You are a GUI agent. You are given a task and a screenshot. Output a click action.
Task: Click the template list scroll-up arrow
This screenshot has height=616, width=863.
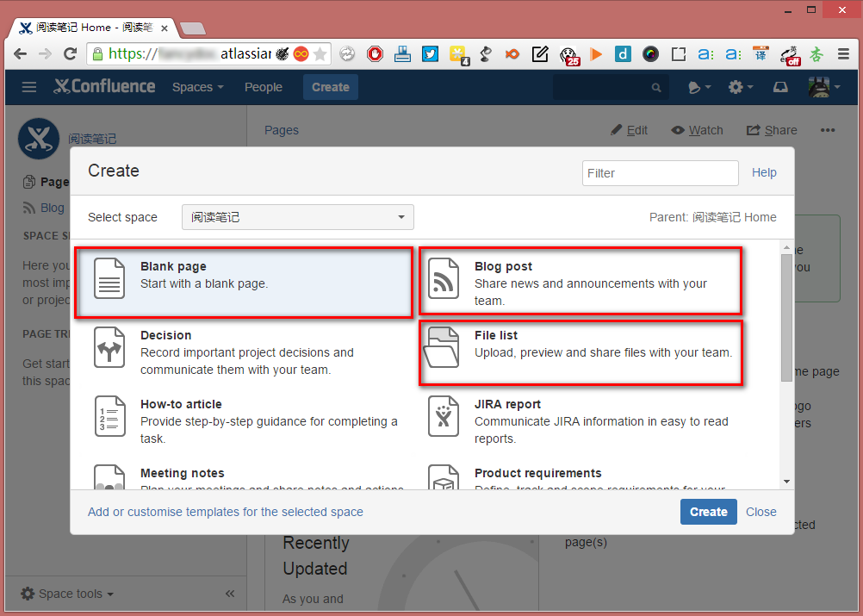tap(786, 248)
